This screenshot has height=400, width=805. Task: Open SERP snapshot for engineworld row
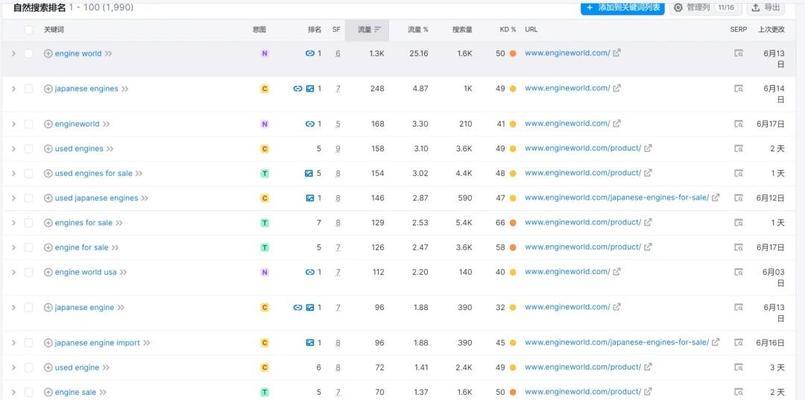738,124
